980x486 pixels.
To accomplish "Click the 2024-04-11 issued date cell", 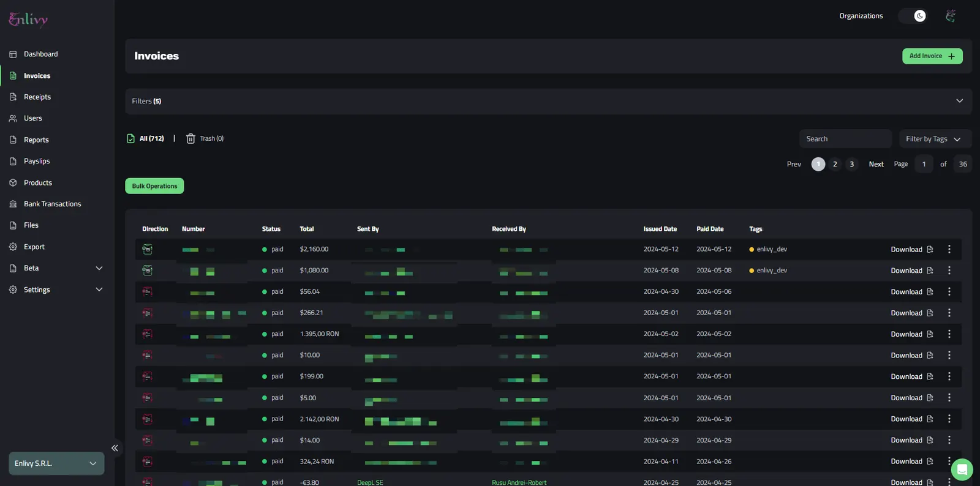I will click(661, 462).
